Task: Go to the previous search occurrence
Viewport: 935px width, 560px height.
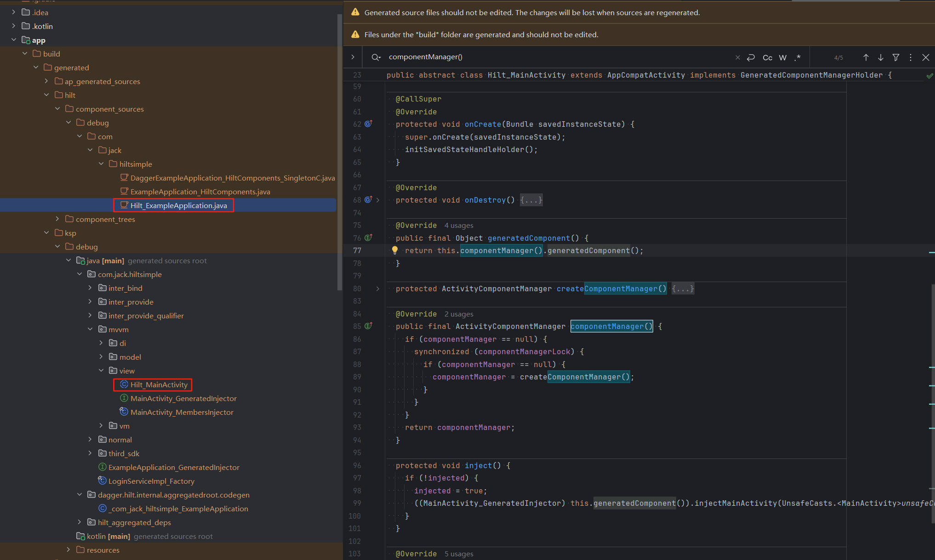Action: (x=866, y=57)
